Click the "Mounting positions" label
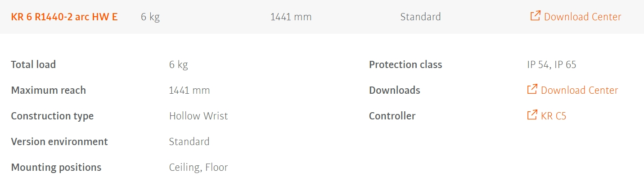 tap(56, 168)
